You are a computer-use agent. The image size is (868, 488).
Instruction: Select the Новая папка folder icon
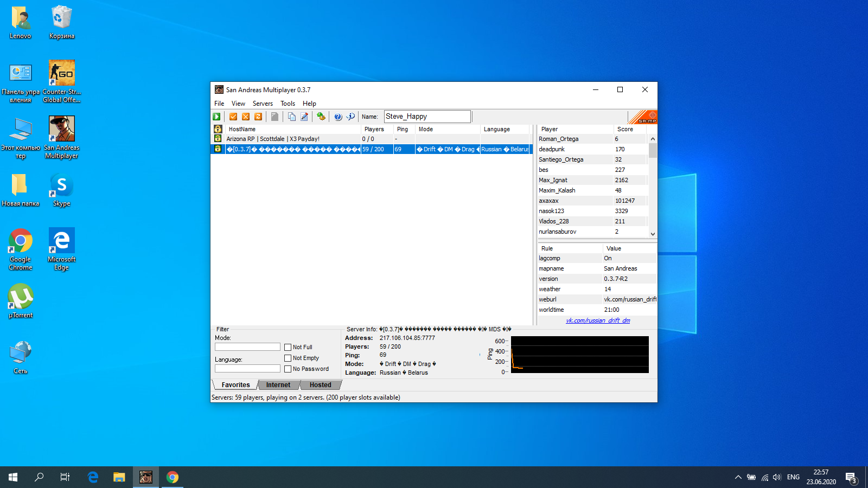click(21, 190)
